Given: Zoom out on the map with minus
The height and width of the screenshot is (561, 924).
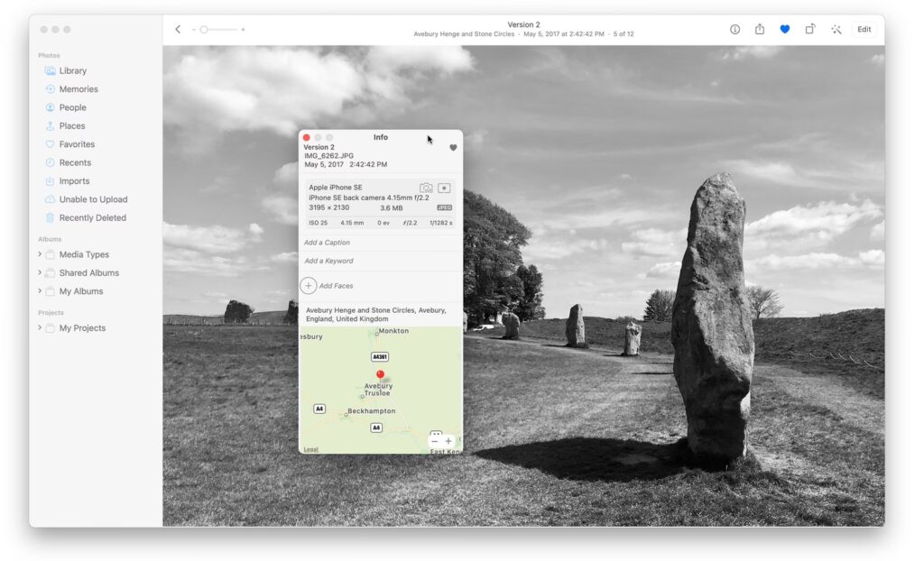Looking at the screenshot, I should [x=435, y=441].
